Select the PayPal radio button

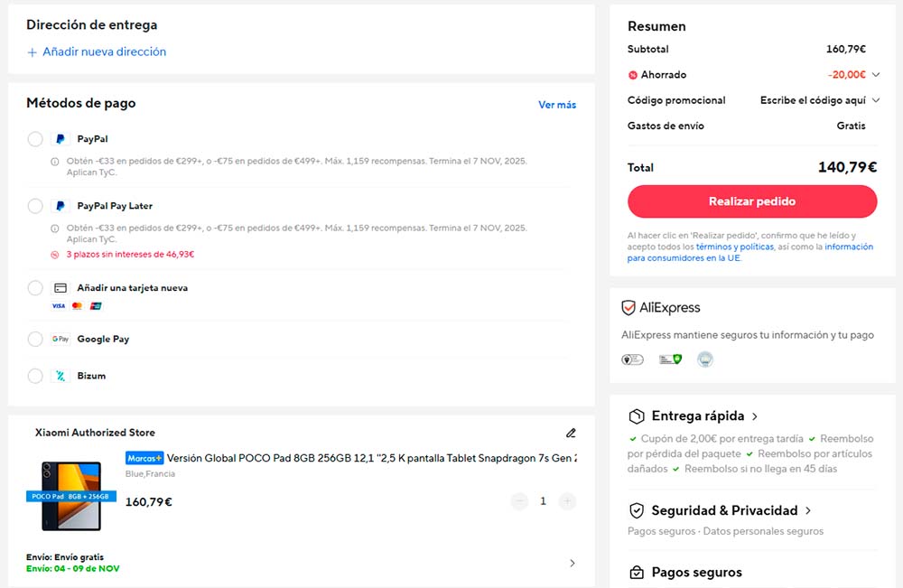pos(35,139)
